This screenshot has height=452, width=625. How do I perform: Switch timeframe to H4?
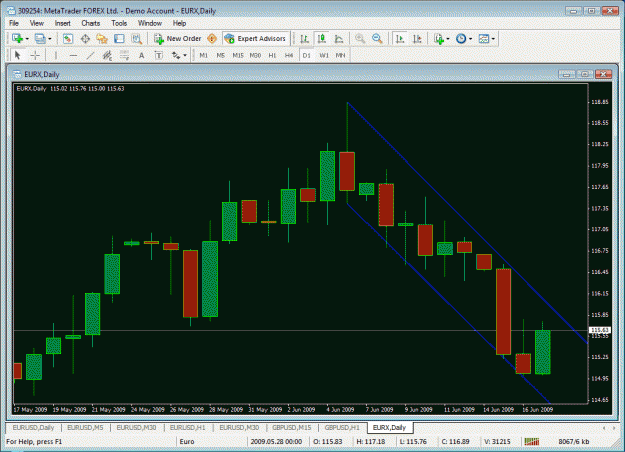coord(289,55)
